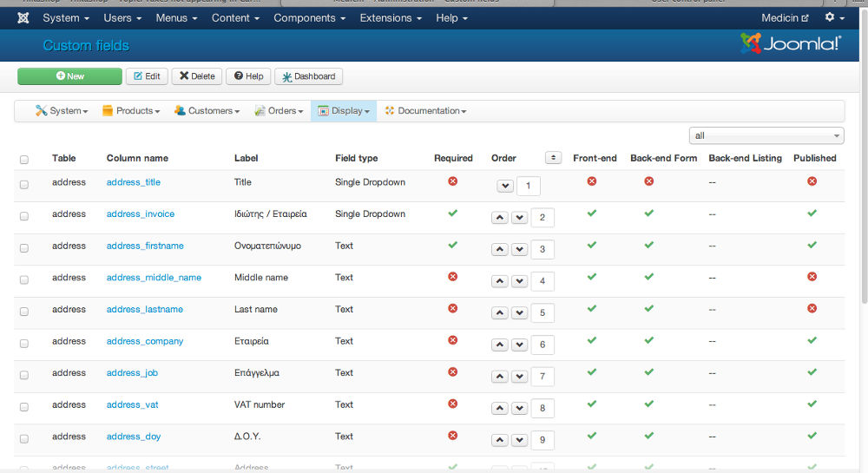Viewport: 868px width, 473px height.
Task: Open the 'all' table filter dropdown
Action: pyautogui.click(x=766, y=135)
